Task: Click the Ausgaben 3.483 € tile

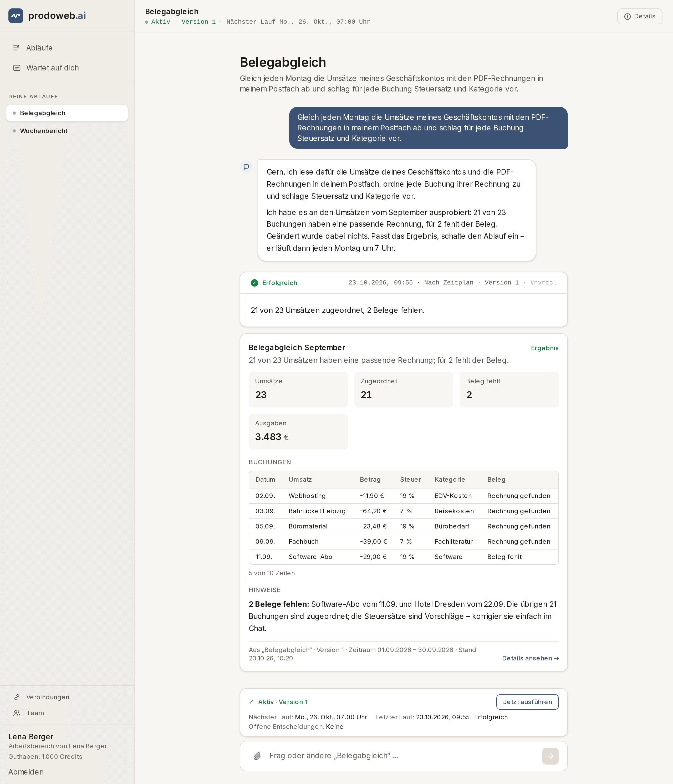Action: point(298,432)
